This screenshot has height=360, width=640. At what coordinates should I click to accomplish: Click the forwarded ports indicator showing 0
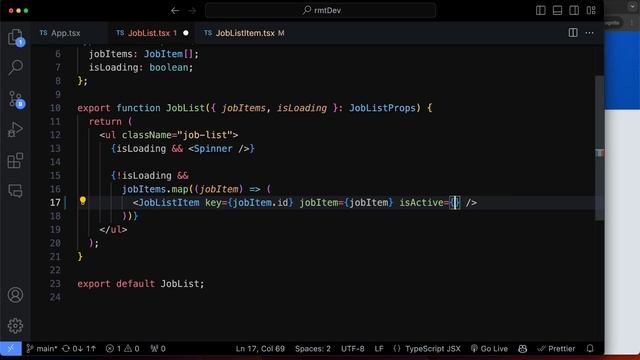point(158,349)
